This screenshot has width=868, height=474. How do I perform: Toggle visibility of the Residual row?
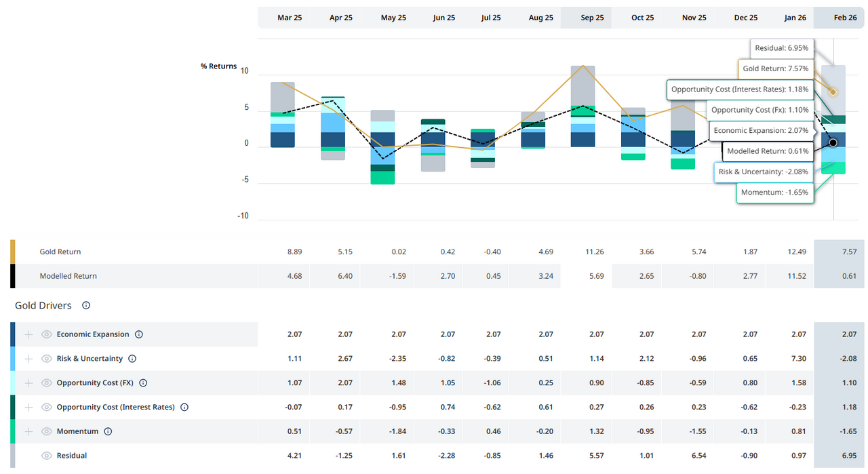click(47, 456)
